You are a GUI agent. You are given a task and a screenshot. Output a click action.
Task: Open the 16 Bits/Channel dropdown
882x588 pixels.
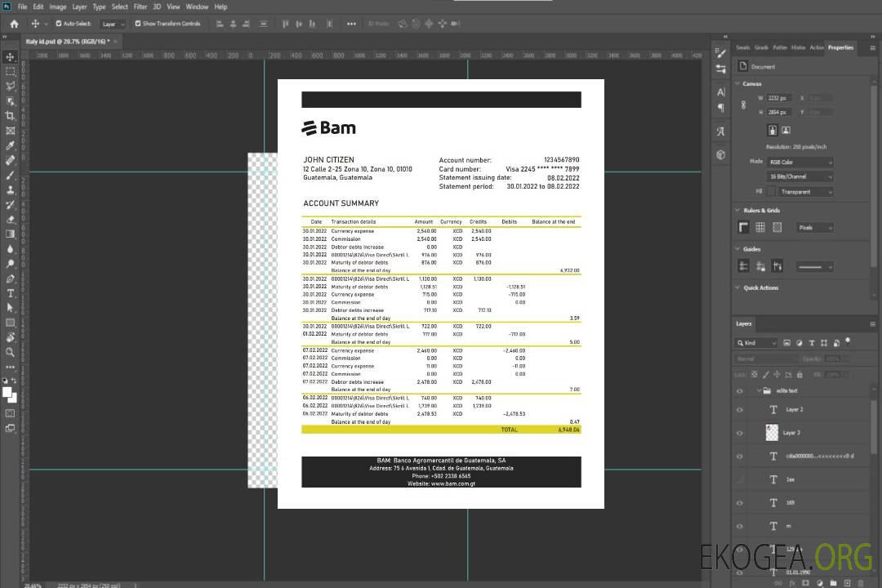click(x=800, y=176)
